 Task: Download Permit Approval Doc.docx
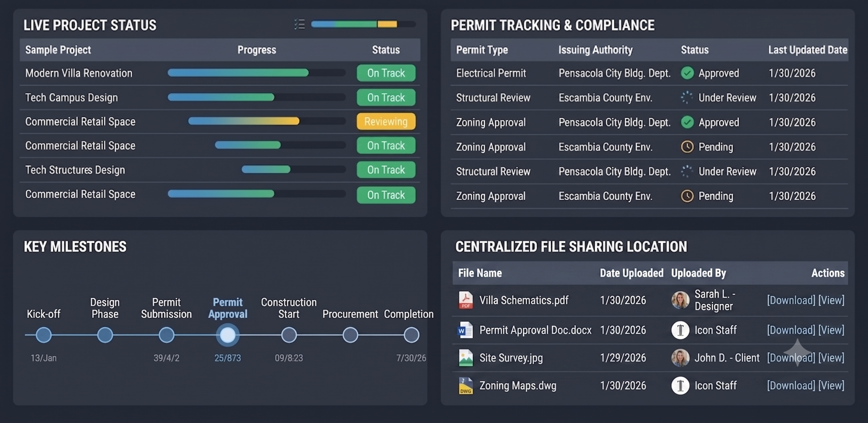pyautogui.click(x=791, y=330)
